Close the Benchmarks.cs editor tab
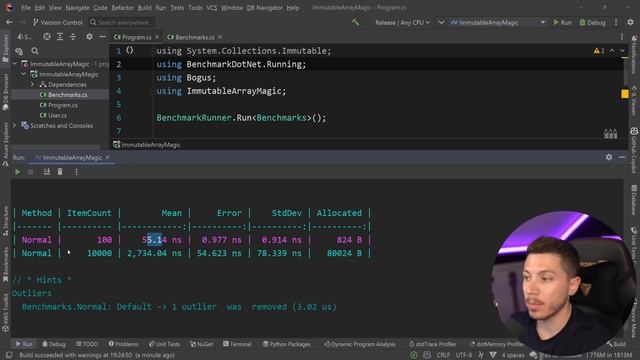Image resolution: width=640 pixels, height=360 pixels. (220, 37)
